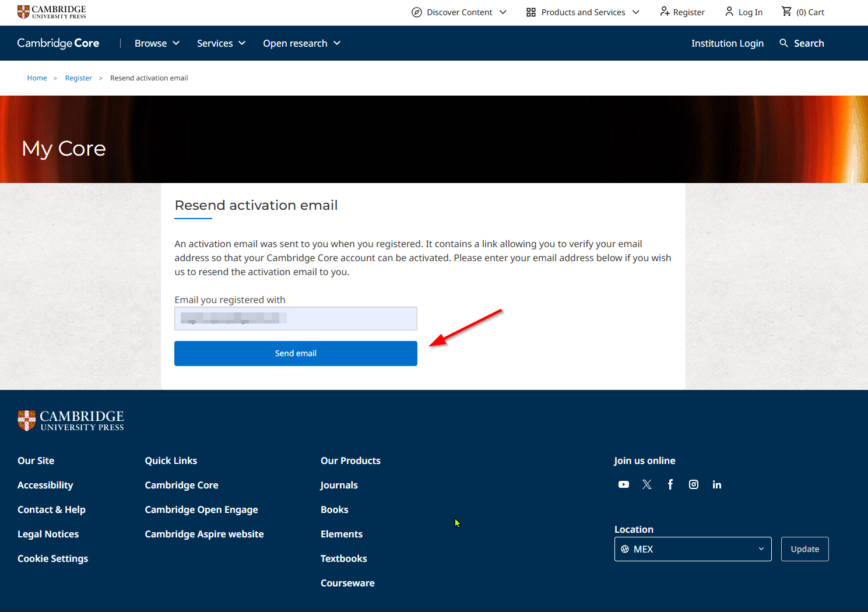Open the Accessibility footer link
The image size is (868, 612).
45,485
